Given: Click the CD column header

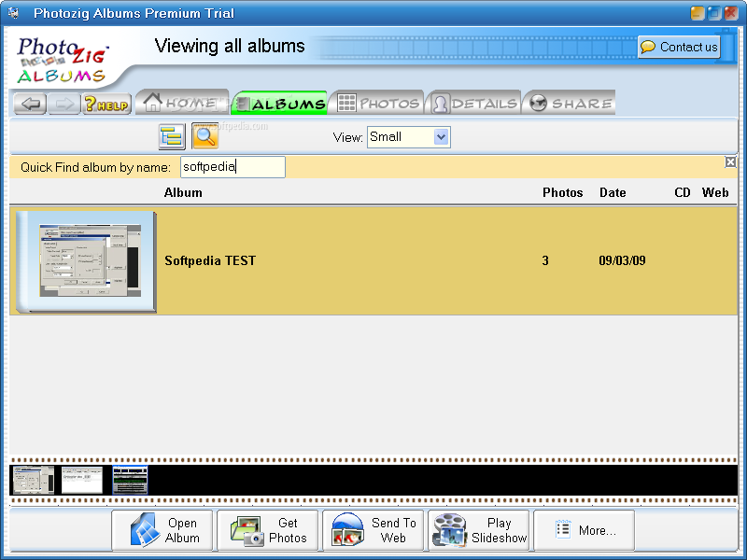Looking at the screenshot, I should [683, 192].
